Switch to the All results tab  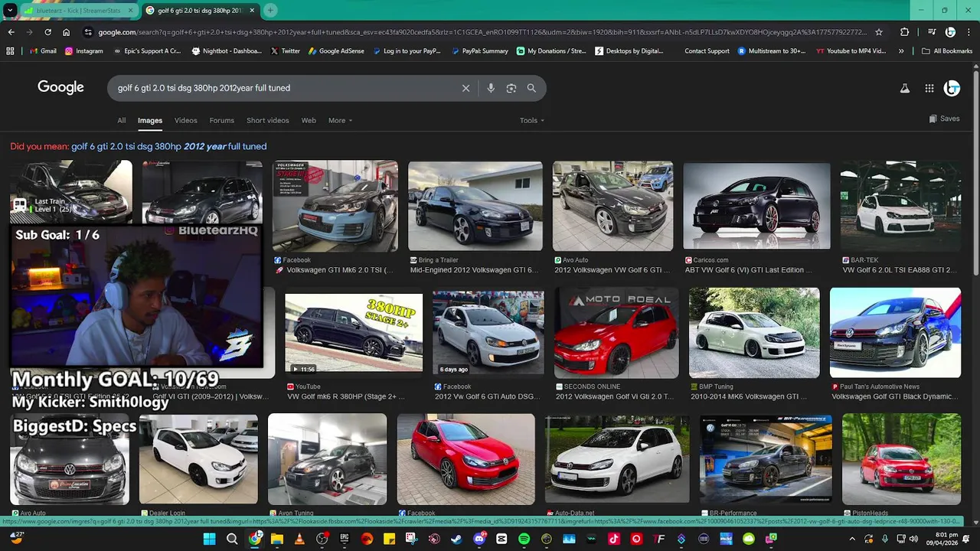point(121,120)
